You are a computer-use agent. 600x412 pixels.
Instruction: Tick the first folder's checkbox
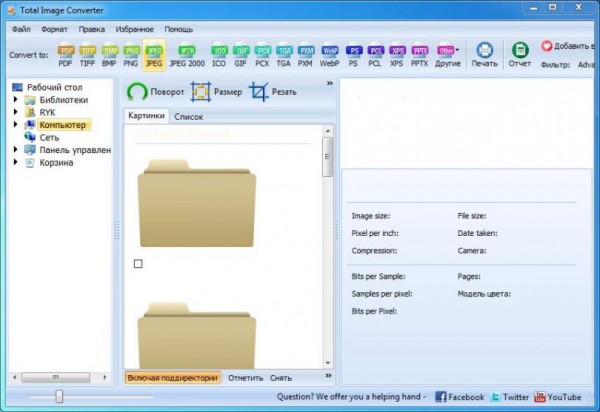point(138,264)
